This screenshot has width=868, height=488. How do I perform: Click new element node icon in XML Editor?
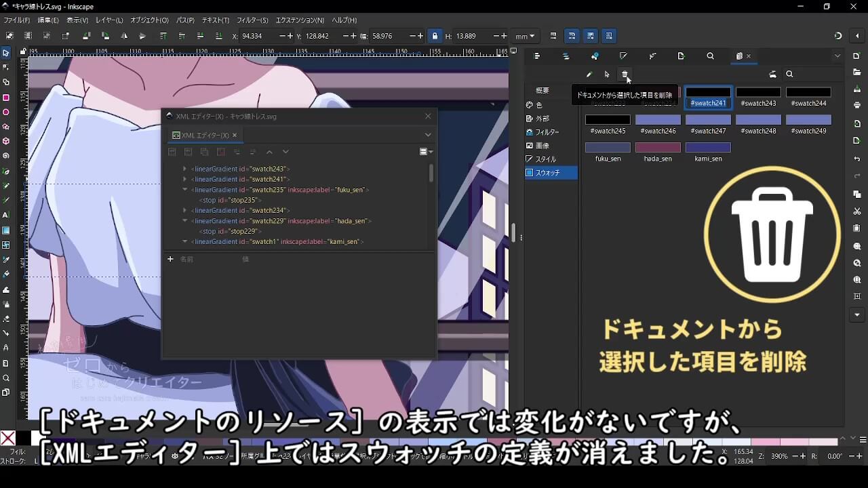click(172, 152)
